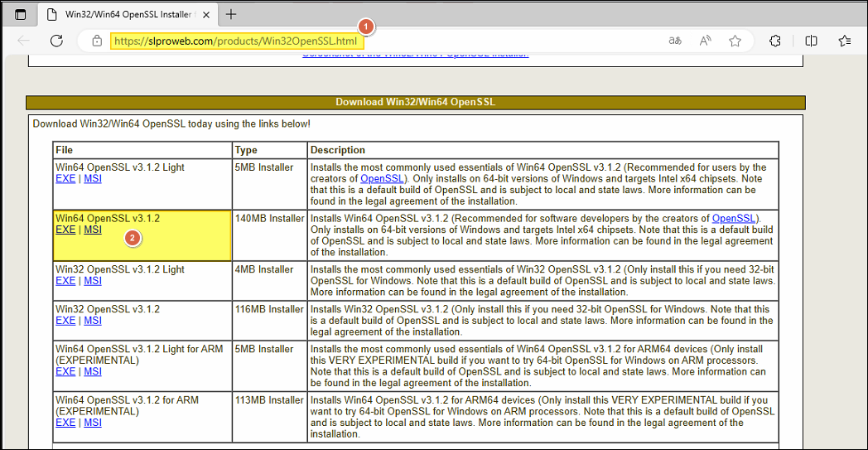This screenshot has width=868, height=450.
Task: Select the Win32/Win64 OpenSSL Installer tab
Action: [x=128, y=15]
